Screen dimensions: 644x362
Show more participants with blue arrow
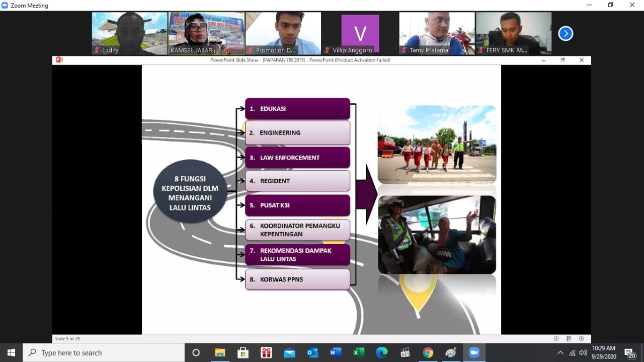566,33
